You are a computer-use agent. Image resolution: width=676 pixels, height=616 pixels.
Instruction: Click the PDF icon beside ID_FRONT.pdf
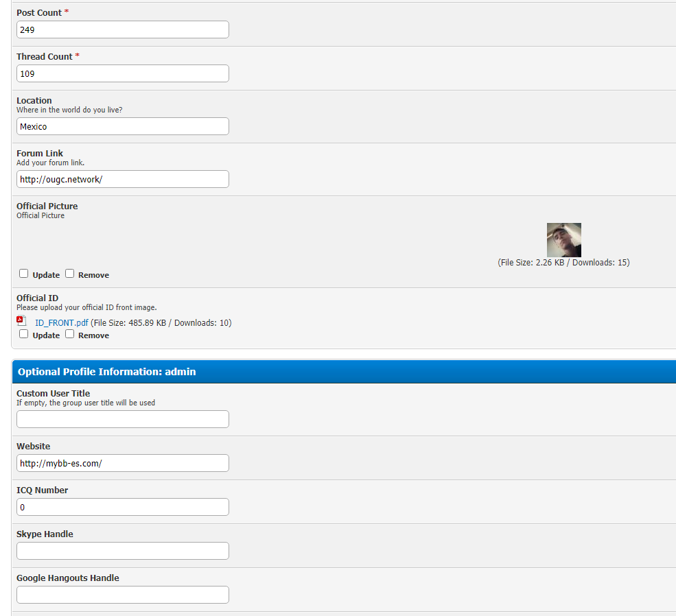click(x=21, y=321)
